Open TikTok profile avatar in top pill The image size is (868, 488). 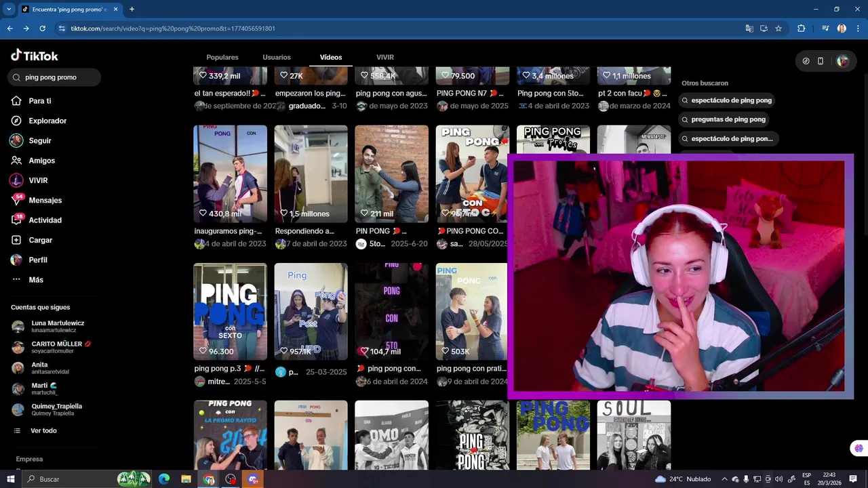(x=842, y=61)
